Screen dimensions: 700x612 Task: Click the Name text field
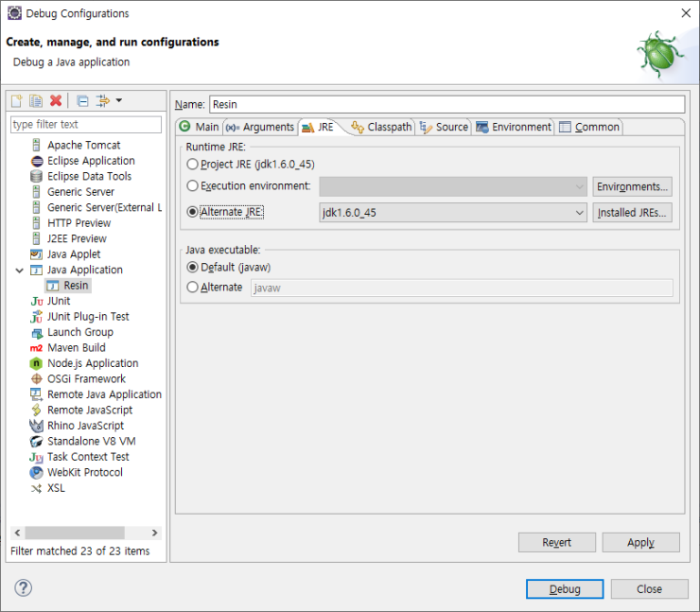(x=446, y=104)
